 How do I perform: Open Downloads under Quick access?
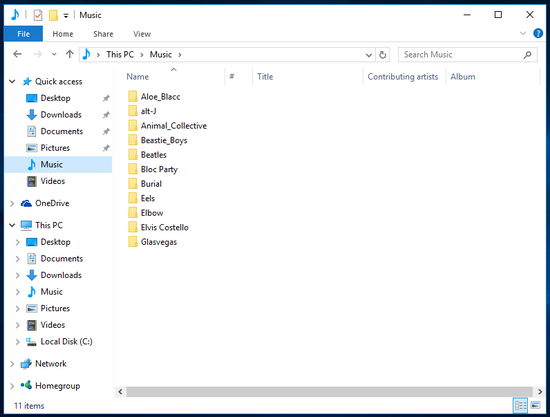(x=61, y=114)
